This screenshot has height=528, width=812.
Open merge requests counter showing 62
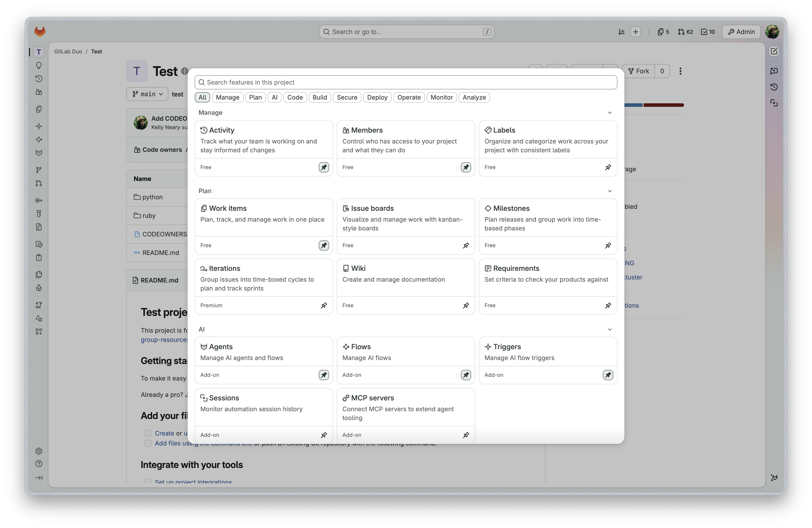(x=685, y=32)
